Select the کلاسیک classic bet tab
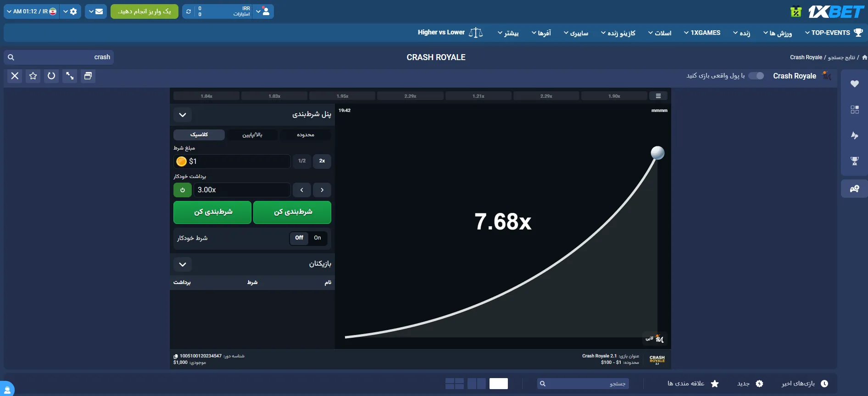 (199, 134)
